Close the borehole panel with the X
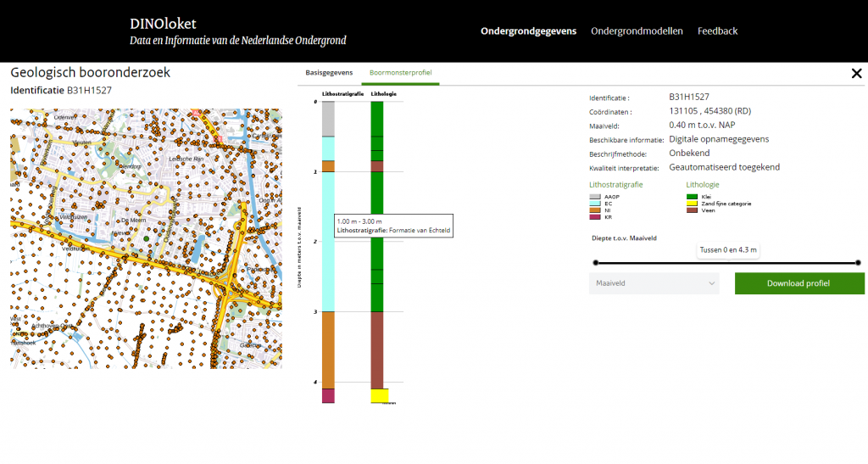This screenshot has height=464, width=868. click(856, 74)
